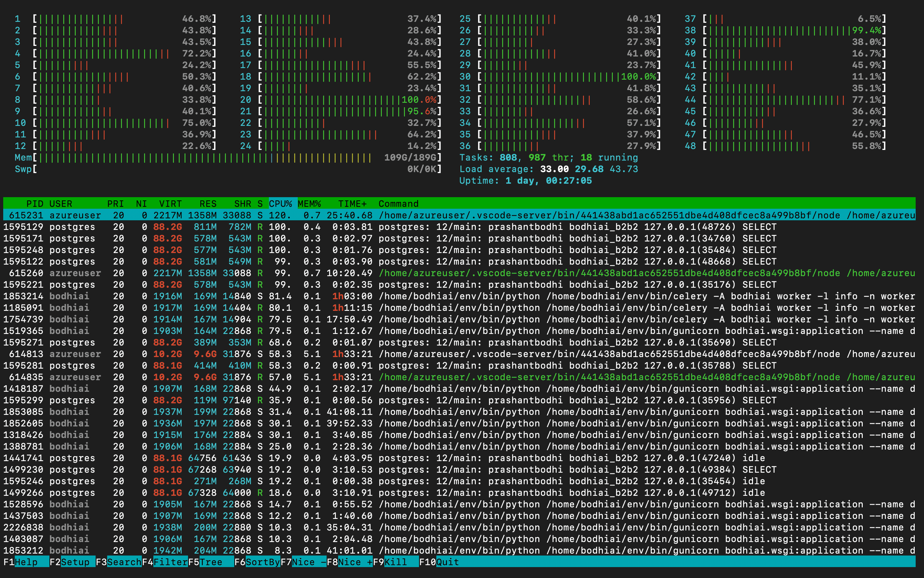Select azureuser process PID 614813

click(459, 354)
